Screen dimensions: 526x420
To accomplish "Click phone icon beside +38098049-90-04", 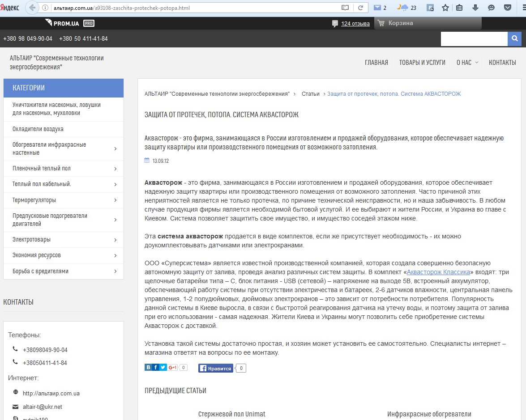I will [x=15, y=349].
